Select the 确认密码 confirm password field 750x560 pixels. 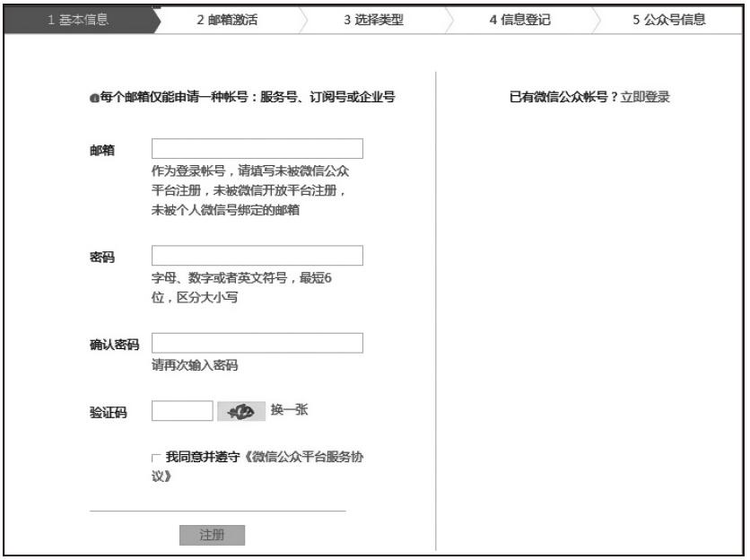[x=257, y=343]
